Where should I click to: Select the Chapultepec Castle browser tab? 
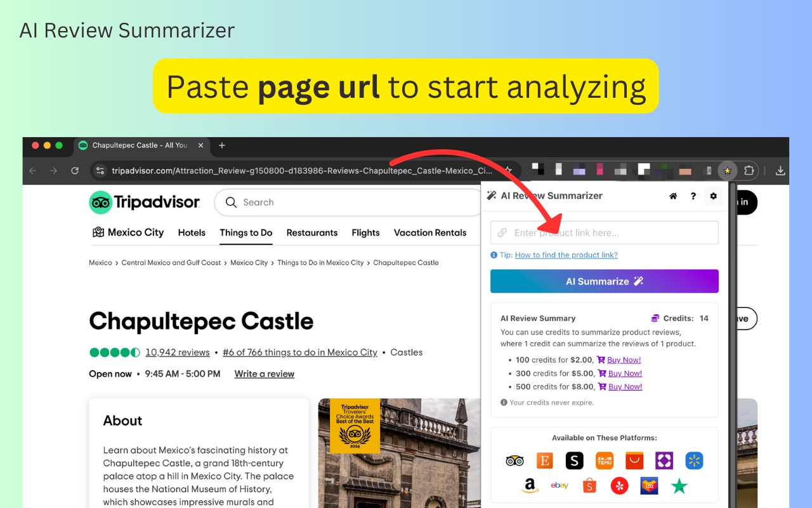(141, 145)
